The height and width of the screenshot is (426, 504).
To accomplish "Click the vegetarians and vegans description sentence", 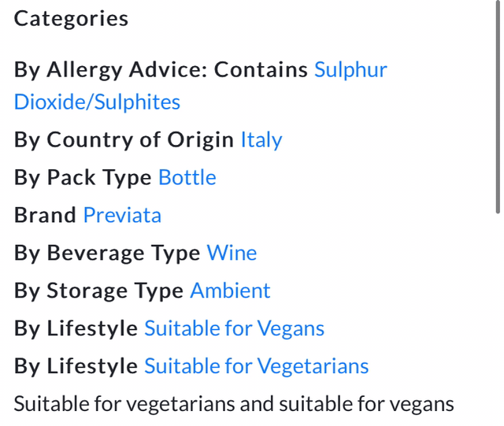I will (x=234, y=405).
